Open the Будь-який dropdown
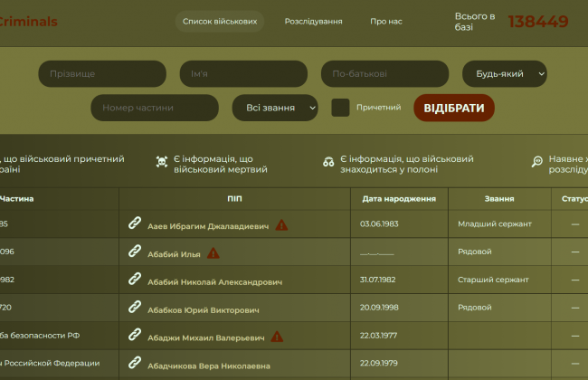 tap(505, 74)
